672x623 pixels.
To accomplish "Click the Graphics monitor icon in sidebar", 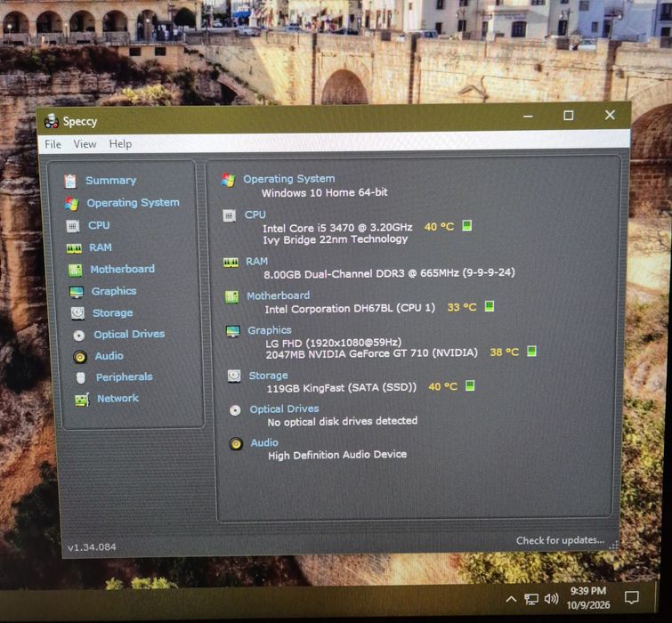I will pyautogui.click(x=77, y=292).
